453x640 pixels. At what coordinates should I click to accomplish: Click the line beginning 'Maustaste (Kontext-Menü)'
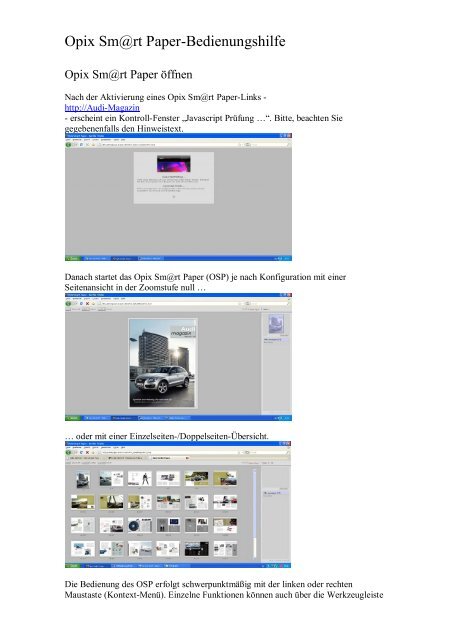tap(224, 595)
